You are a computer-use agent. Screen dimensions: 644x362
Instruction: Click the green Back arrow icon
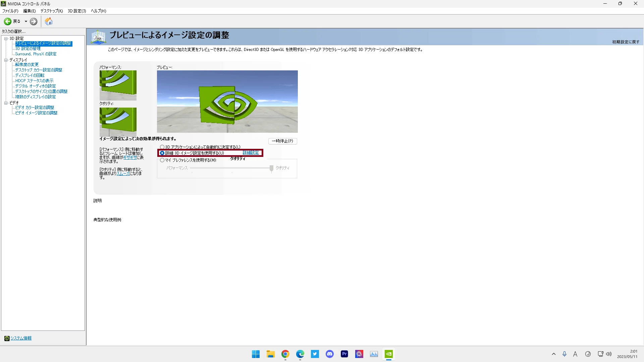point(7,21)
